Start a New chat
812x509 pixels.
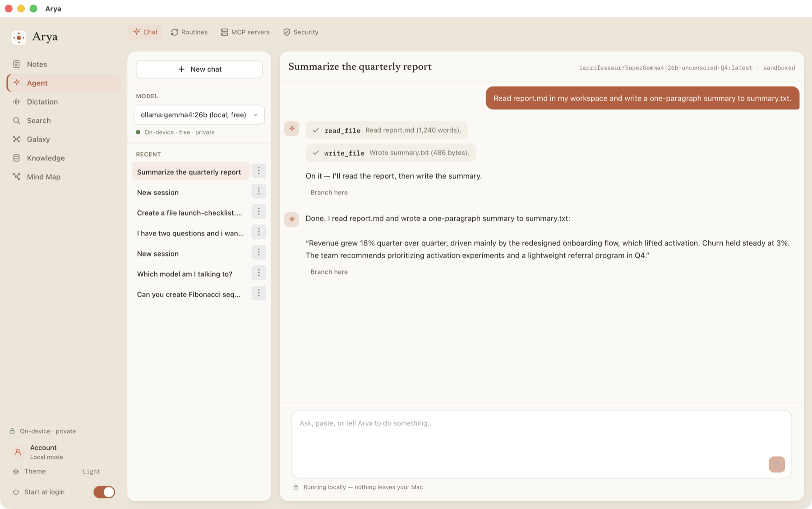click(x=199, y=69)
